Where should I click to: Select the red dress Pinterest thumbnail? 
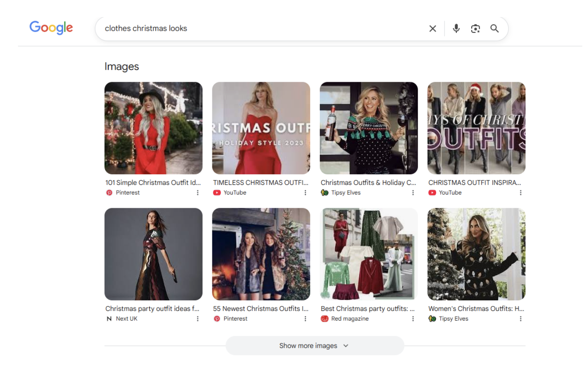pyautogui.click(x=153, y=128)
